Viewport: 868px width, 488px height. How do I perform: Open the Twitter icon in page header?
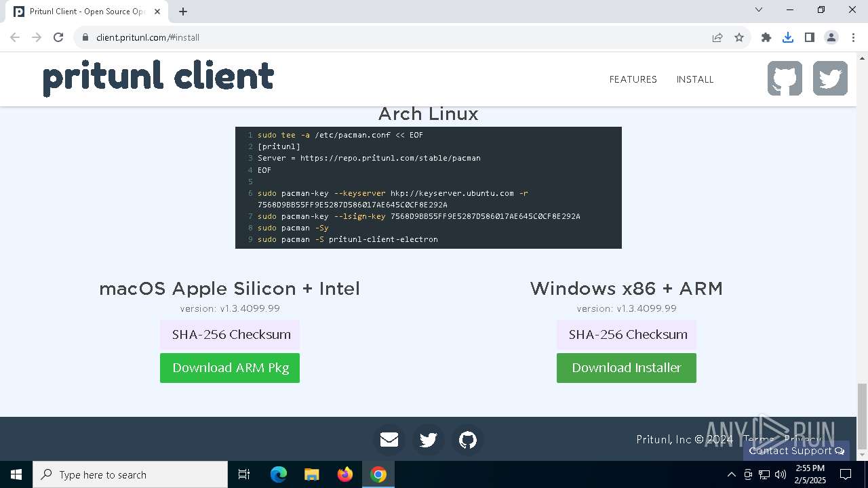pyautogui.click(x=830, y=79)
